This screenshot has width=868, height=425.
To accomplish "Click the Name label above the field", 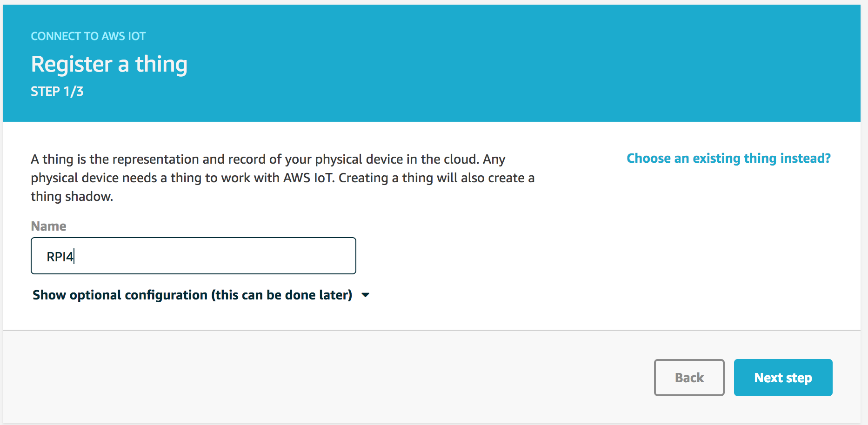I will (x=48, y=226).
